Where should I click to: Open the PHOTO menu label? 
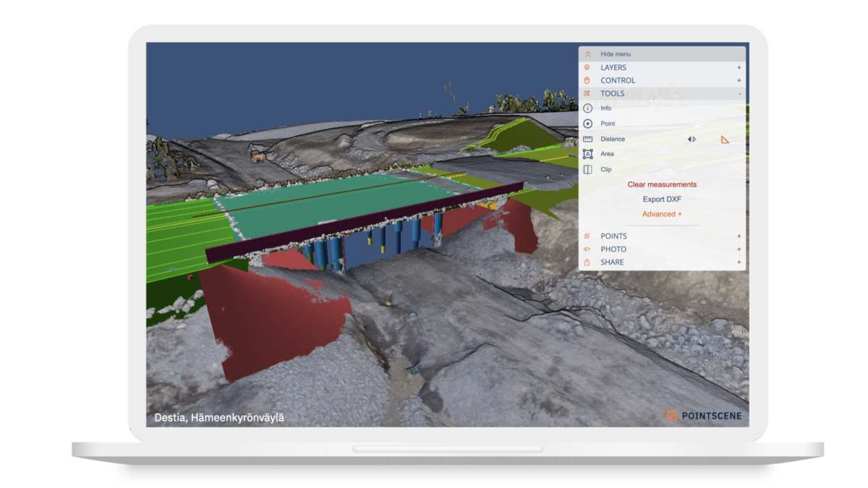coord(613,249)
